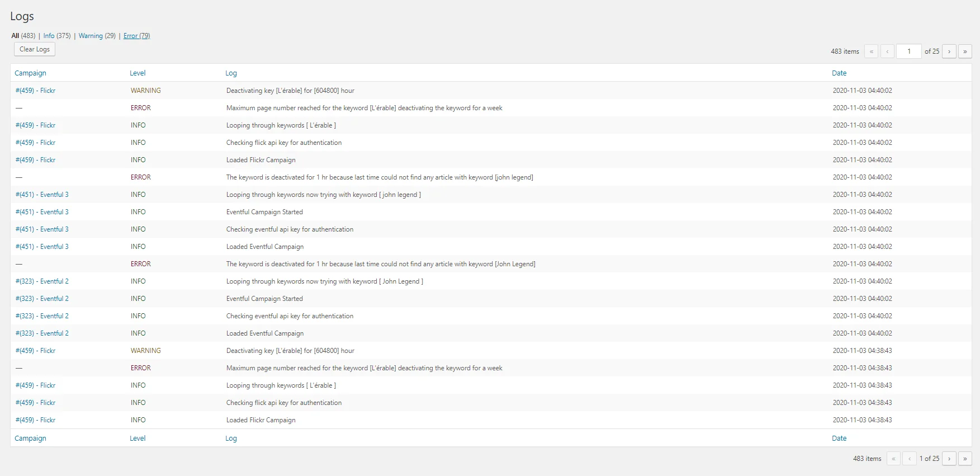The height and width of the screenshot is (476, 980).
Task: Click the next page arrow at top
Action: (x=949, y=51)
